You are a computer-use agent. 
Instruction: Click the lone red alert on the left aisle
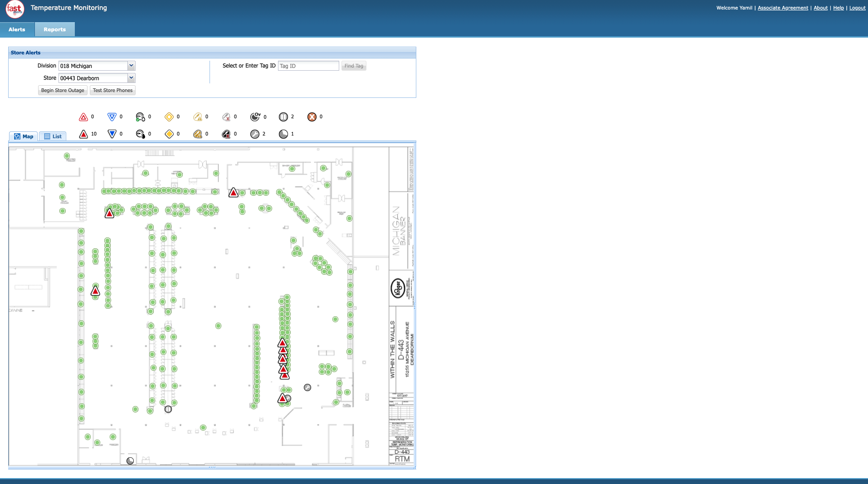[95, 291]
